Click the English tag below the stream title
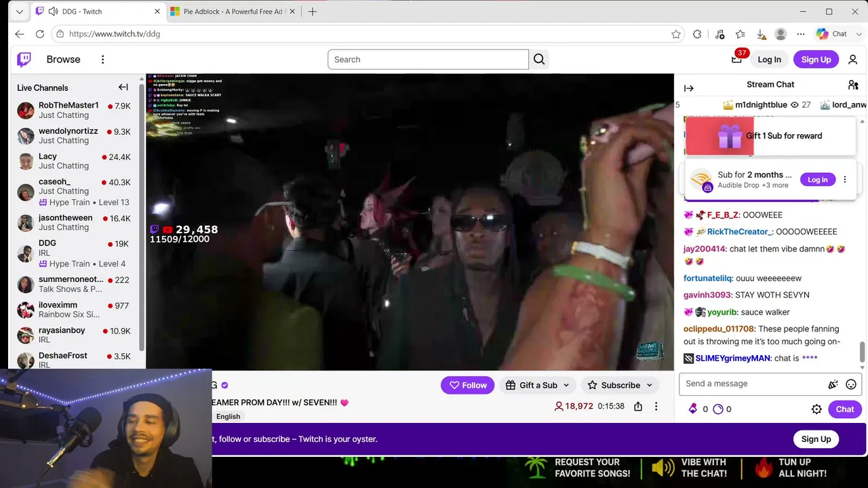 [229, 416]
